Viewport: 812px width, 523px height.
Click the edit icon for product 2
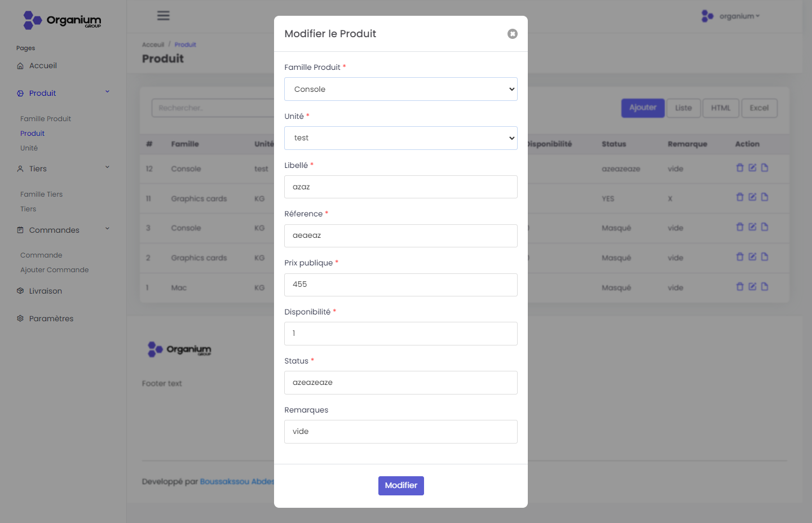coord(752,257)
